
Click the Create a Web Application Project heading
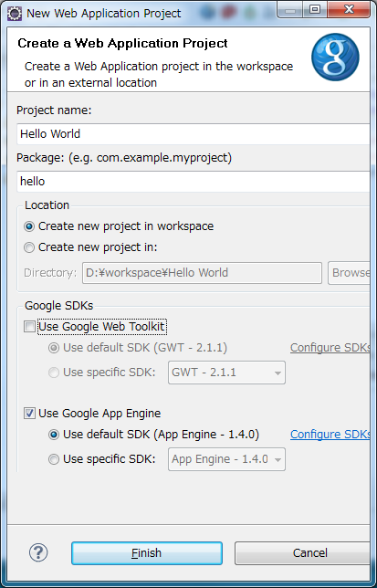(x=122, y=43)
